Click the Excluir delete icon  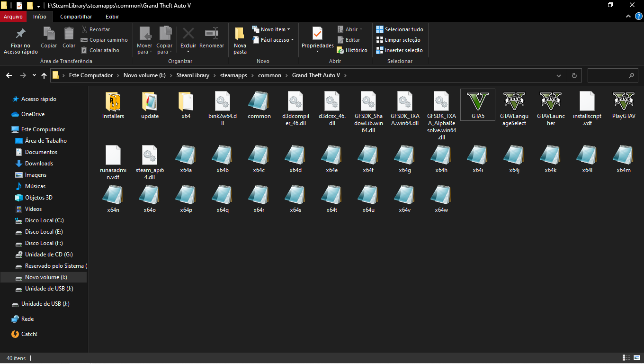[x=188, y=34]
